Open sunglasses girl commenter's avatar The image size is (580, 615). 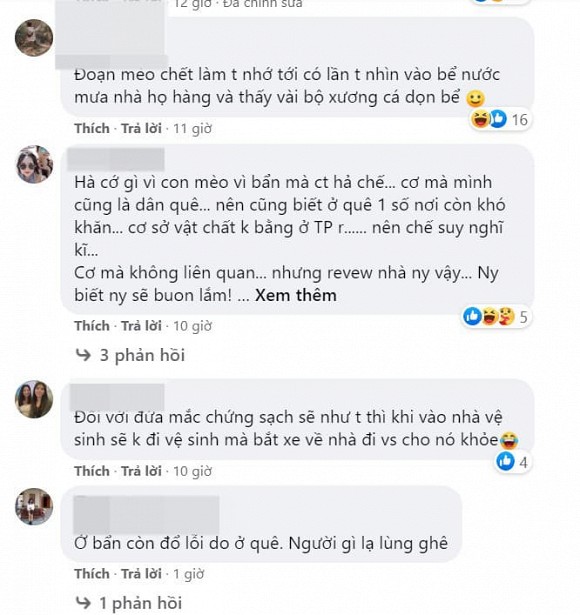34,164
